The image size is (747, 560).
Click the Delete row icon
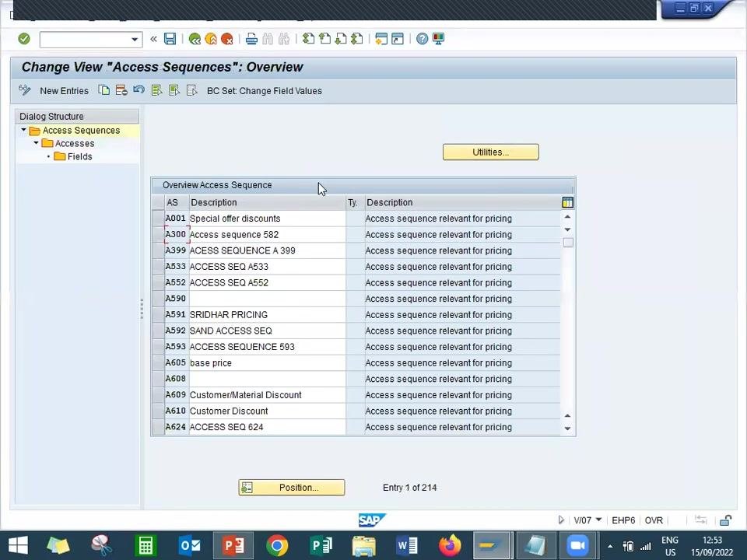(121, 90)
